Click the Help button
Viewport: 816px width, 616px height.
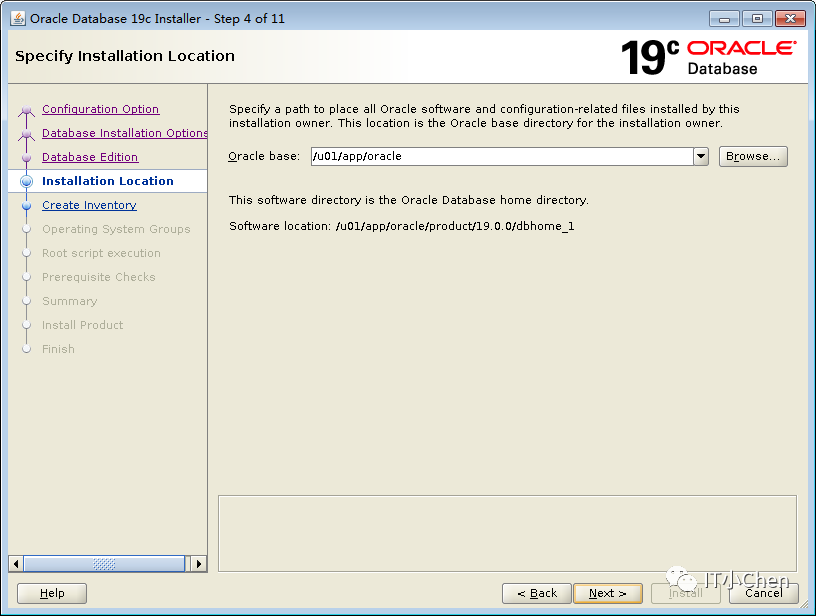tap(52, 593)
